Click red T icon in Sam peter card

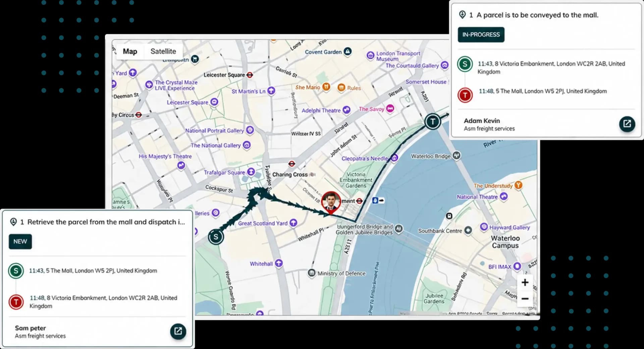tap(16, 302)
